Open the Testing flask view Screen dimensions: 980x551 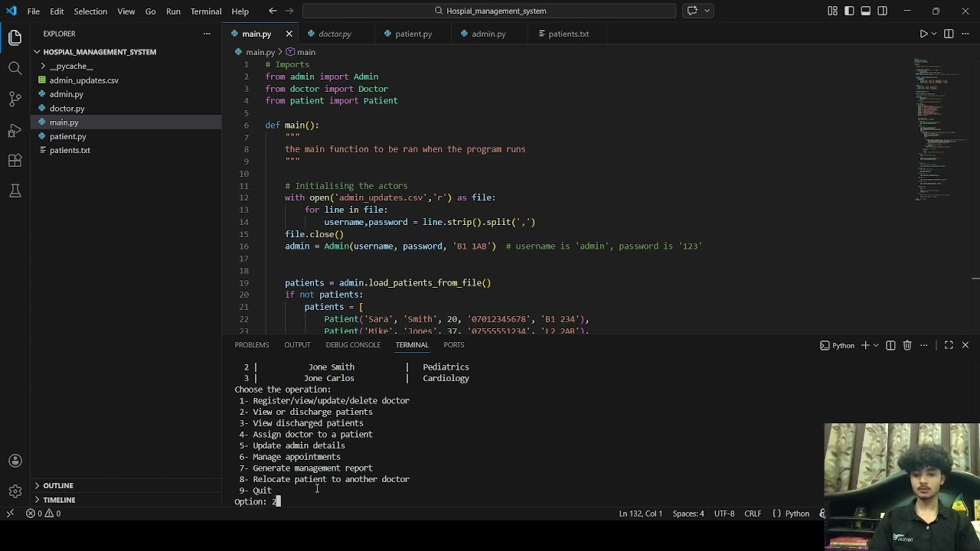pos(15,191)
